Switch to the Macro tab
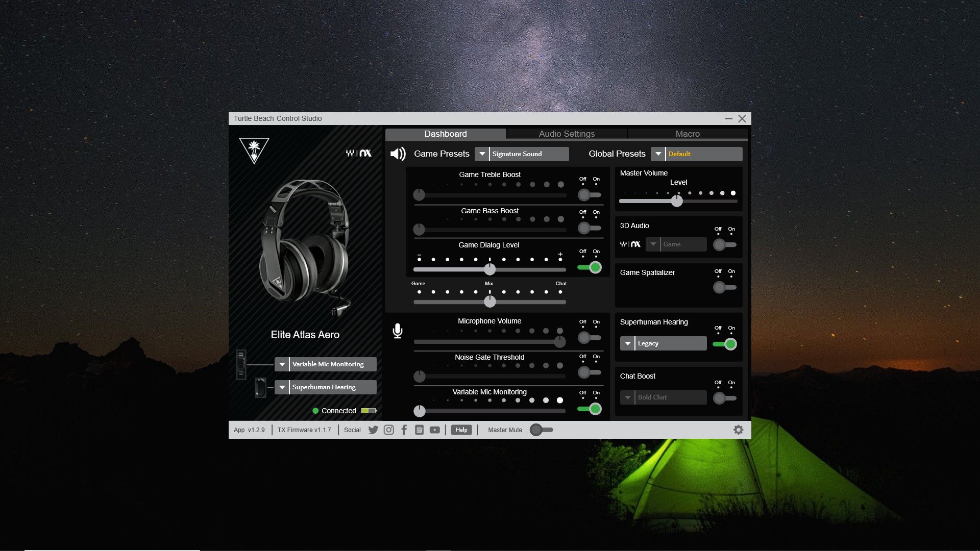Viewport: 980px width, 551px height. click(687, 134)
